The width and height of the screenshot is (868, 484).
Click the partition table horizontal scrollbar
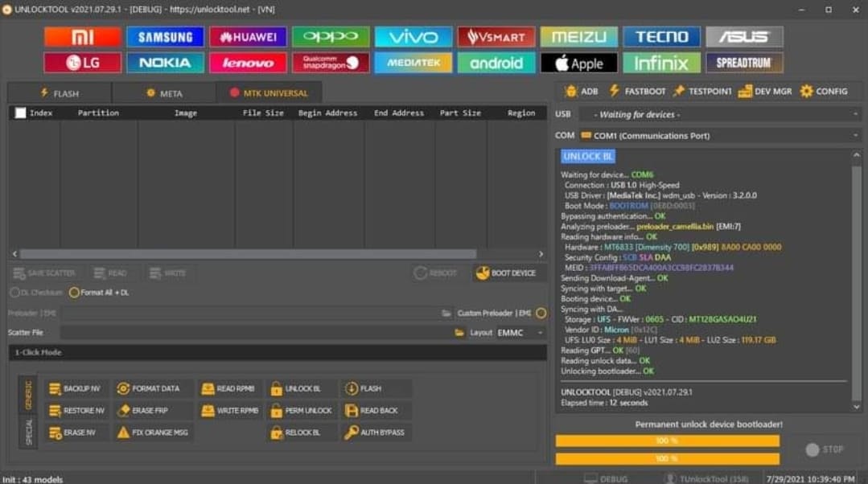point(248,254)
